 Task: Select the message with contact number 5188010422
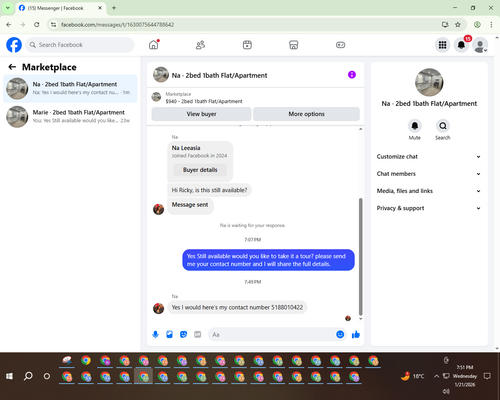[237, 307]
